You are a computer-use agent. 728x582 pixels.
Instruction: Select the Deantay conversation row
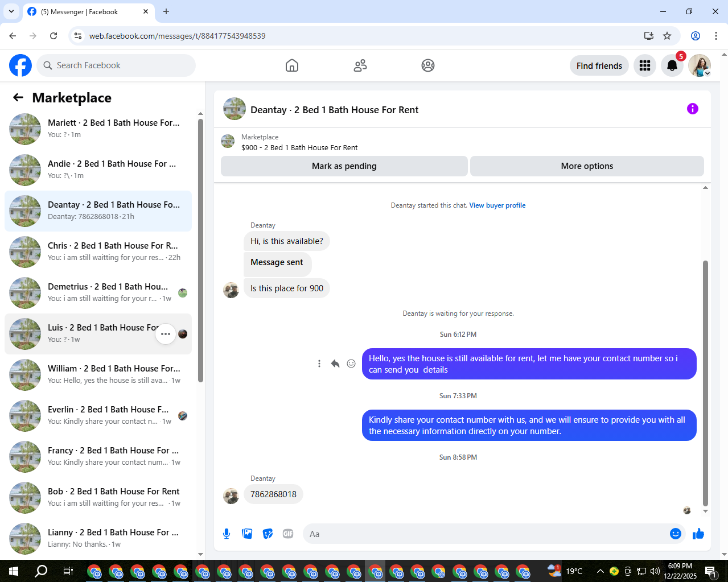pos(98,211)
